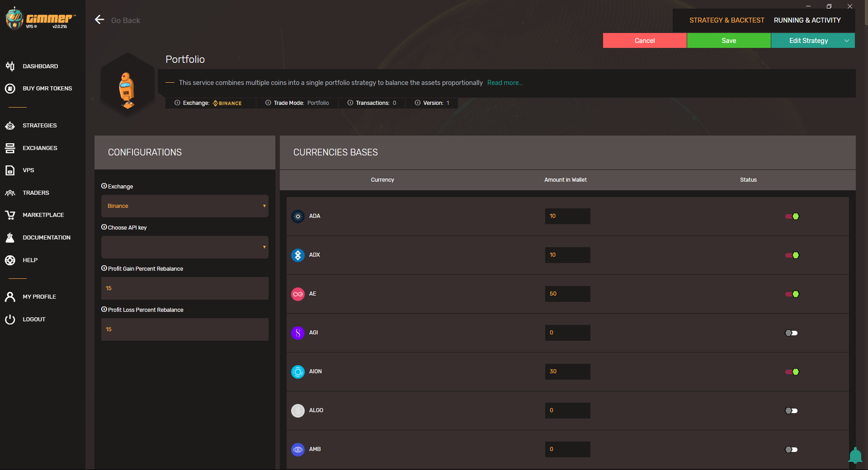The height and width of the screenshot is (470, 868).
Task: Click the red Cancel button
Action: (x=645, y=41)
